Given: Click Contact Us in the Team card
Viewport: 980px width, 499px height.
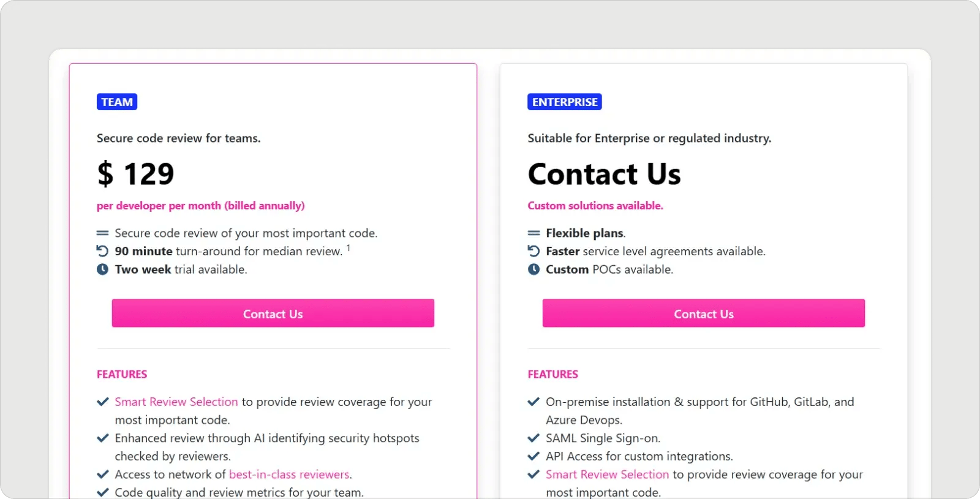Looking at the screenshot, I should (273, 313).
